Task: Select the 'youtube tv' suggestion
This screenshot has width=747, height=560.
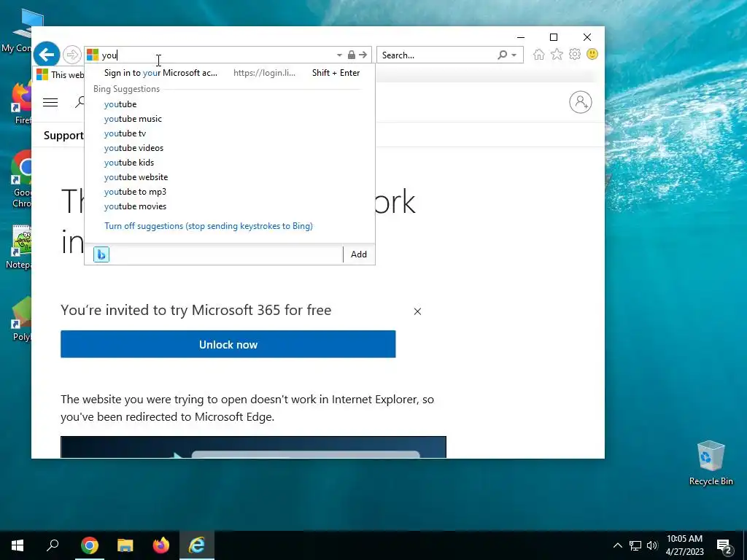Action: point(230,134)
